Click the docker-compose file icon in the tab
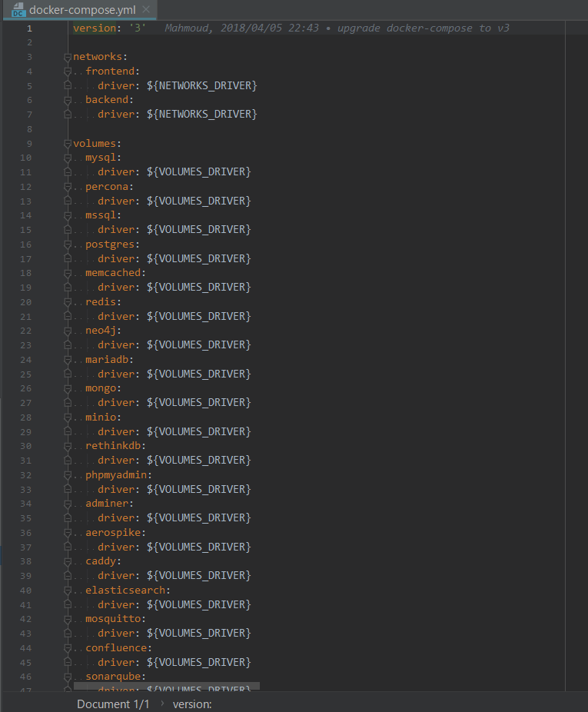The width and height of the screenshot is (588, 712). click(x=18, y=10)
